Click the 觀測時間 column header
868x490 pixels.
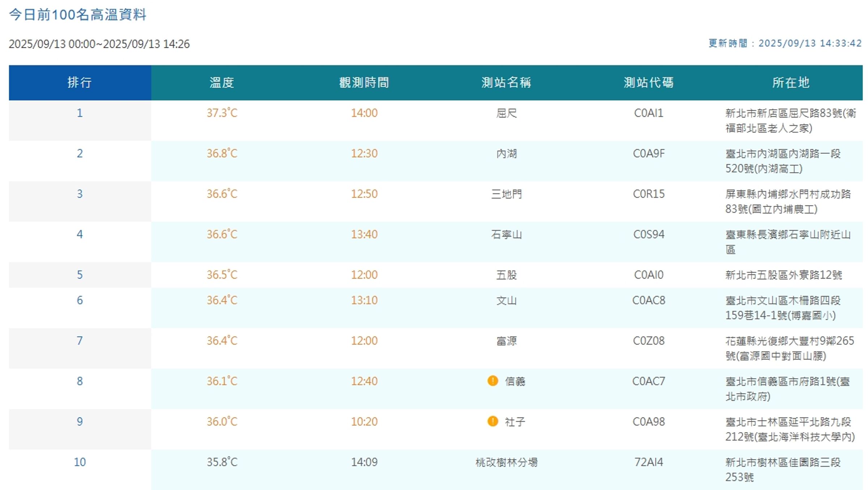(x=364, y=83)
